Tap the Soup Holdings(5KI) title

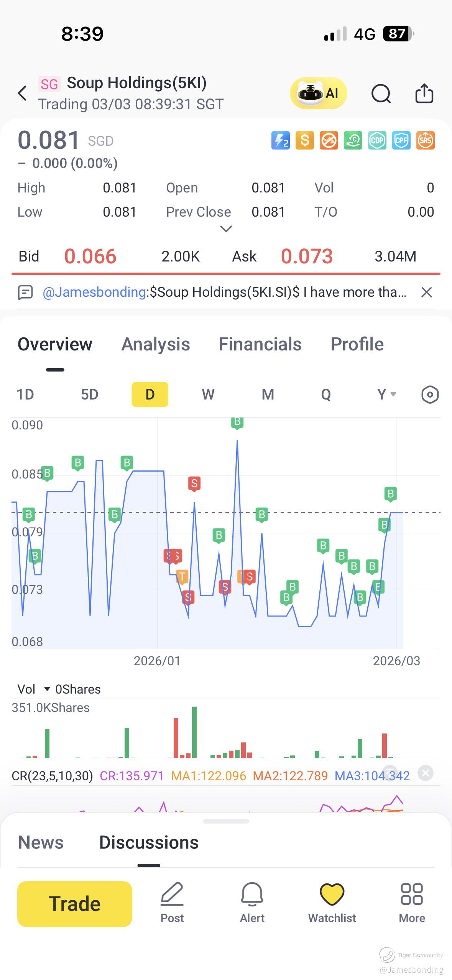click(136, 83)
